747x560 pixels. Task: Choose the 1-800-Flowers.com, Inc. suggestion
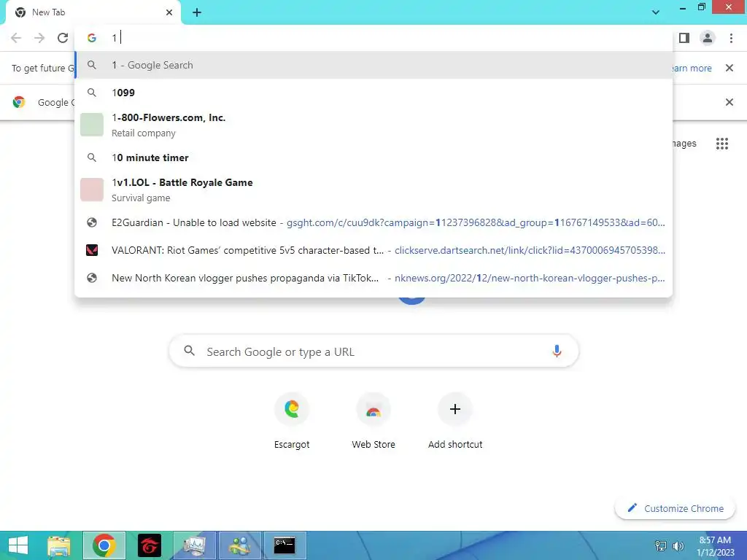(373, 125)
